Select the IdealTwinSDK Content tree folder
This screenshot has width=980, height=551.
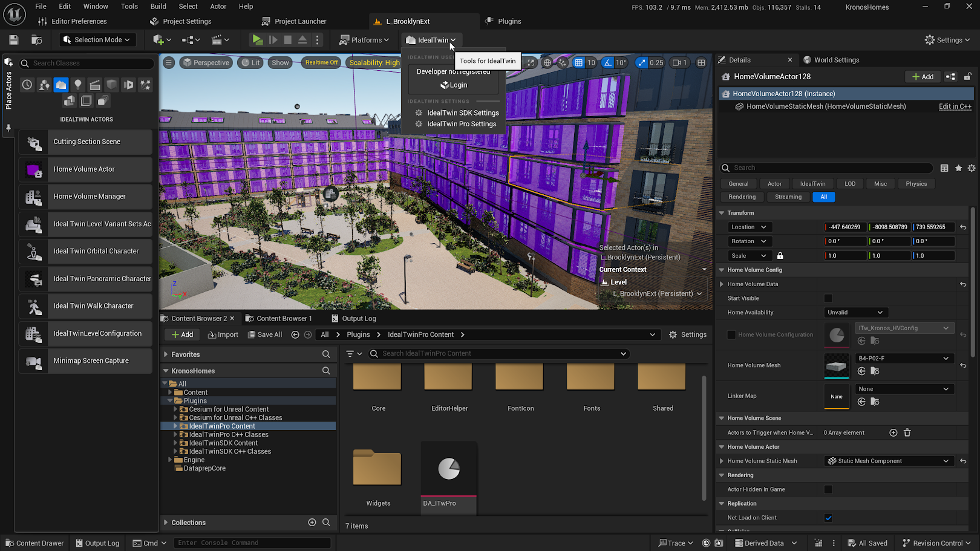pos(223,443)
